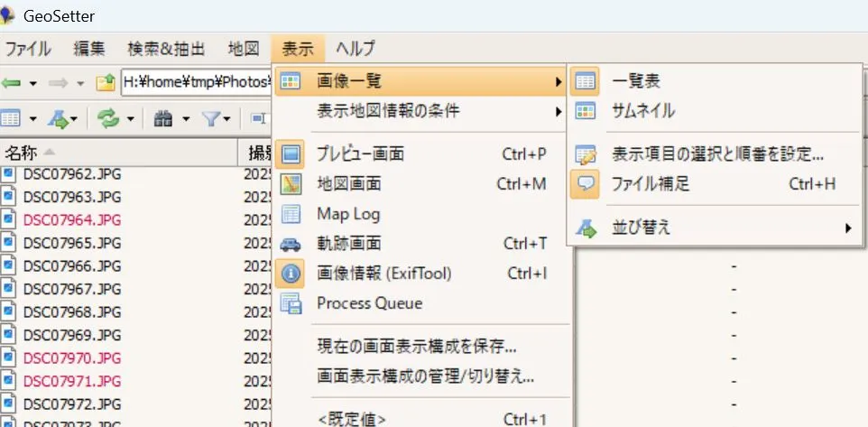Screen dimensions: 868x427
Task: Toggle 画像情報 (ExifTool) panel
Action: coord(383,274)
